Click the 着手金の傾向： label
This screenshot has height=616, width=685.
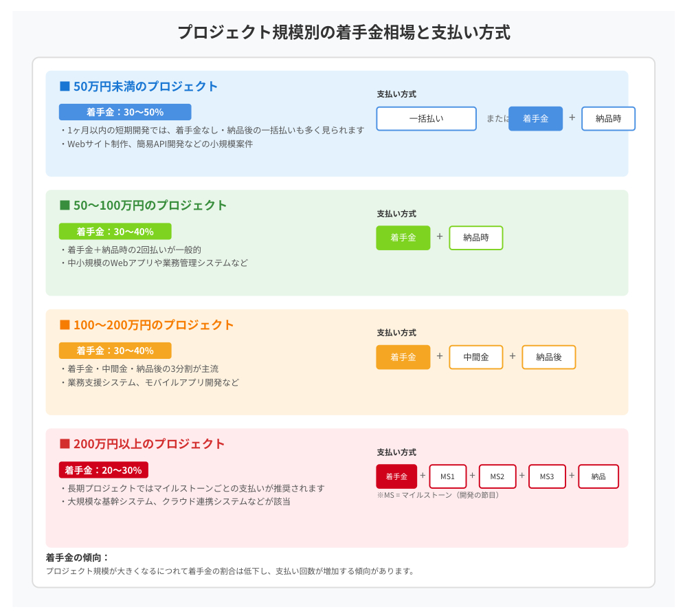tap(77, 558)
